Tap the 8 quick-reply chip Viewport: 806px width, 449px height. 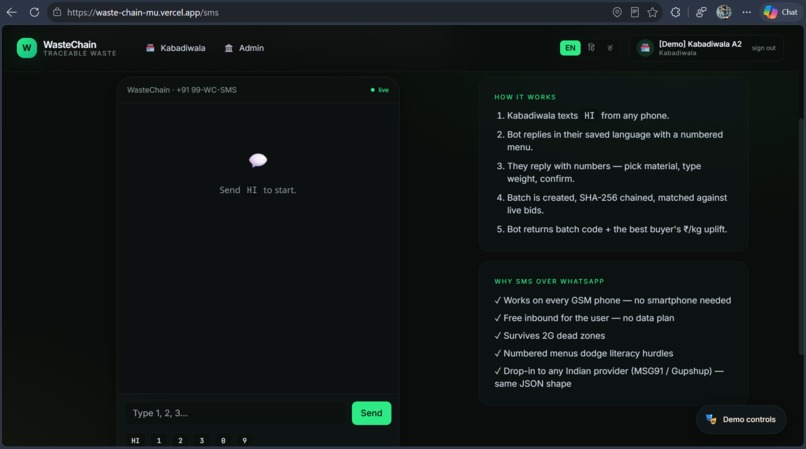tap(223, 440)
